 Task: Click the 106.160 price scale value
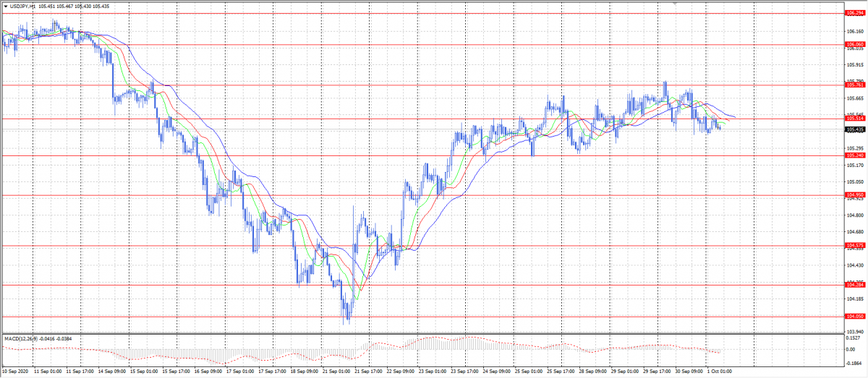click(855, 32)
